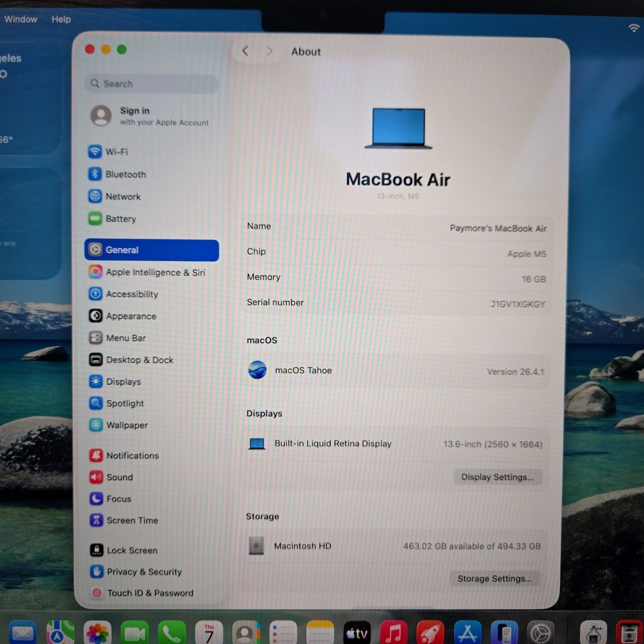Open Notifications settings
This screenshot has height=644, width=644.
coord(124,455)
